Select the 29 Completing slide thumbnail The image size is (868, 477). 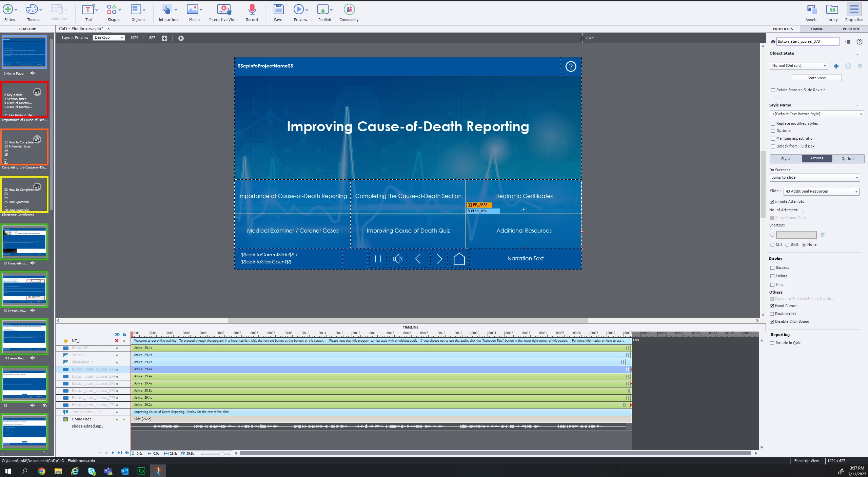click(24, 242)
